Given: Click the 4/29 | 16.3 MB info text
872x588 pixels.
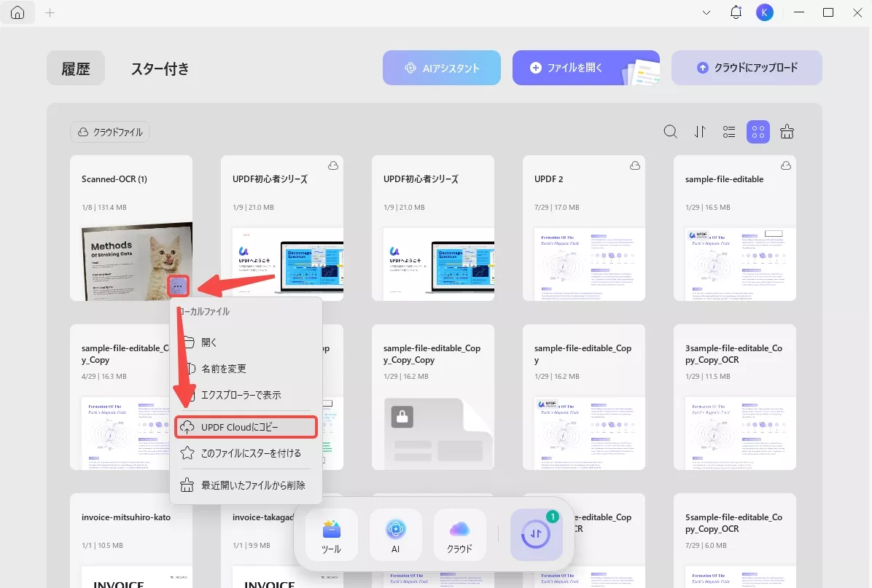Looking at the screenshot, I should pyautogui.click(x=104, y=376).
